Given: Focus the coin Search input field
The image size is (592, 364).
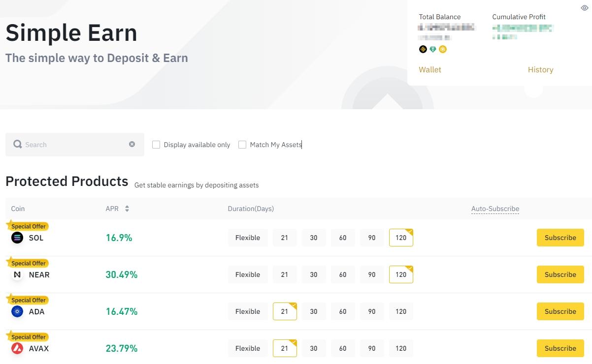Looking at the screenshot, I should (74, 145).
